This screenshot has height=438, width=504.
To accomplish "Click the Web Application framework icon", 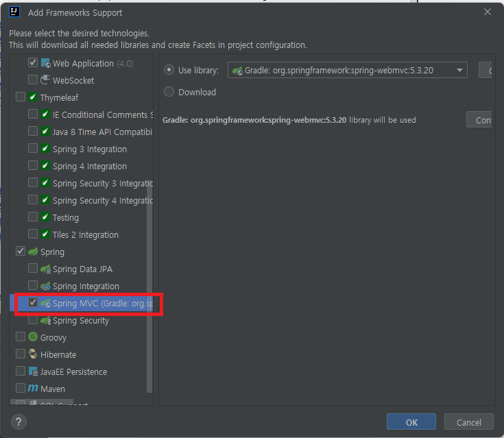I will pyautogui.click(x=46, y=63).
